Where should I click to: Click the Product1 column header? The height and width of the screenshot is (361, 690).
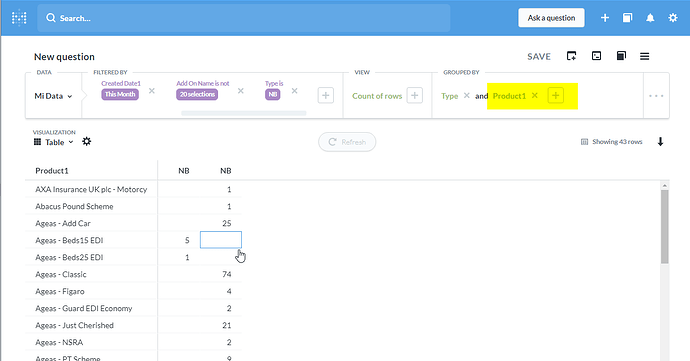tap(52, 171)
